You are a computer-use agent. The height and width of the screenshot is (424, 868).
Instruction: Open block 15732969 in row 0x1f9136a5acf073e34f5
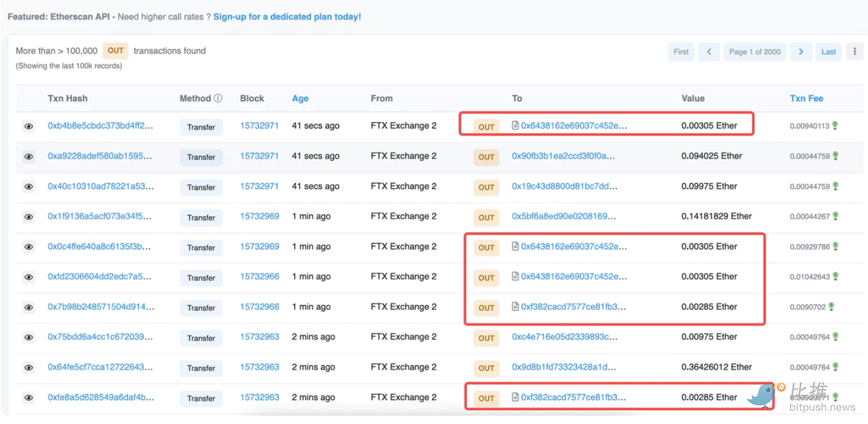[x=259, y=216]
